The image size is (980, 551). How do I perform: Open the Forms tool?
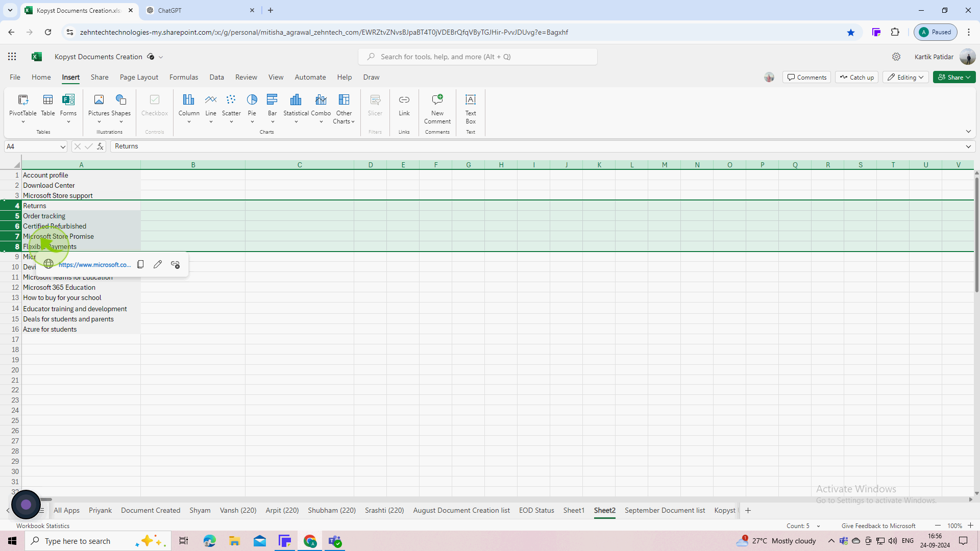[x=68, y=108]
